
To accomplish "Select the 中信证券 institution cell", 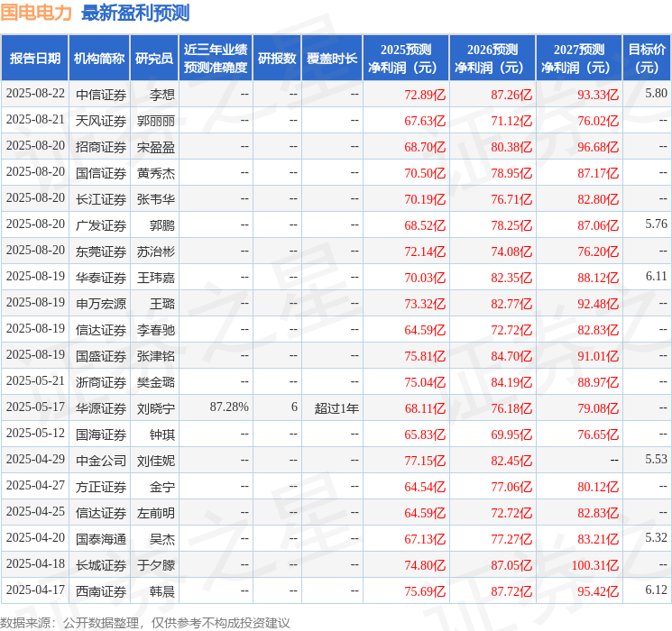I will [x=101, y=95].
